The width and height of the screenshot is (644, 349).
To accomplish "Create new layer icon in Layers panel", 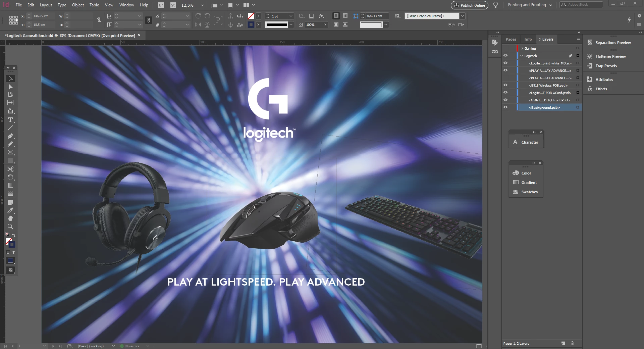I will pos(563,343).
